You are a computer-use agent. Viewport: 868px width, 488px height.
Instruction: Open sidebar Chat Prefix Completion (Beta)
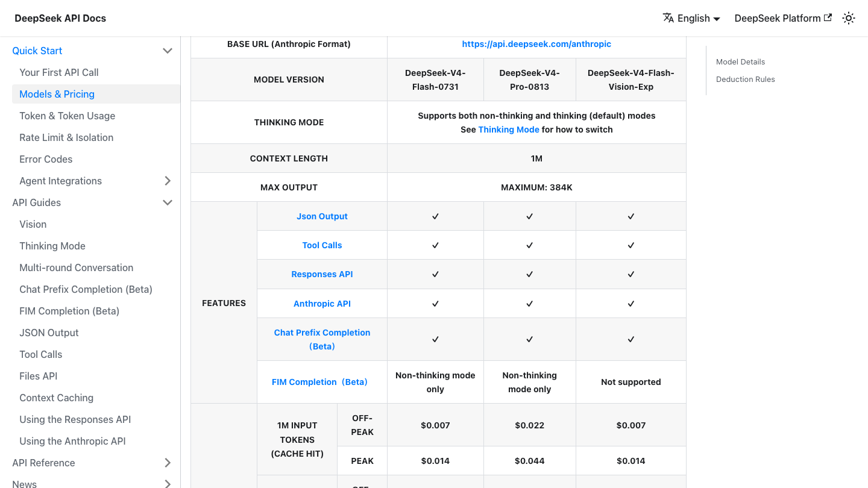pyautogui.click(x=86, y=289)
